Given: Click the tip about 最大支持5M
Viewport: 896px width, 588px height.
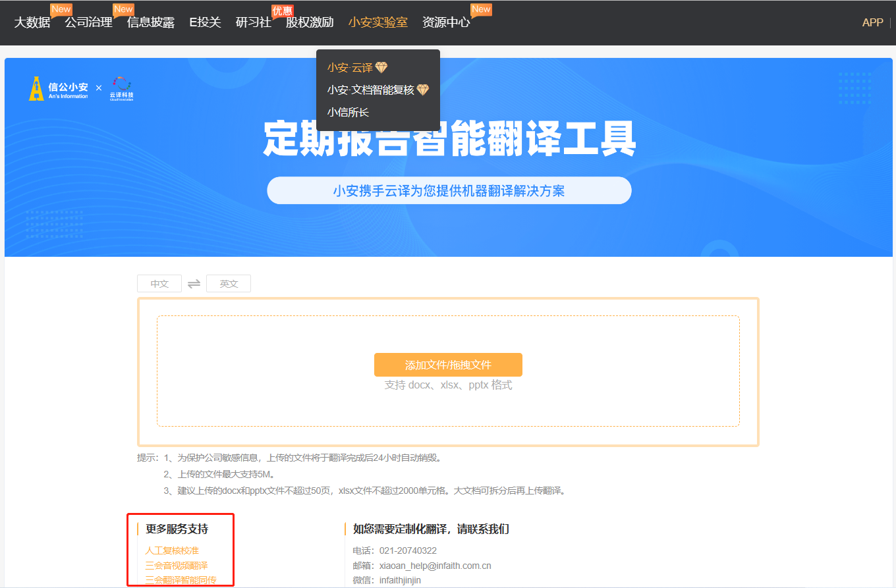Looking at the screenshot, I should pos(219,474).
